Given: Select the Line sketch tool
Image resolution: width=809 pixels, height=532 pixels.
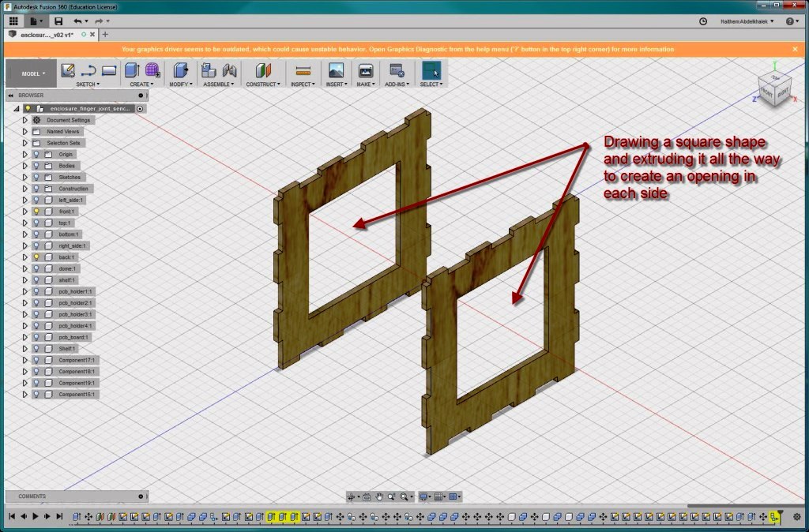Looking at the screenshot, I should pyautogui.click(x=88, y=70).
